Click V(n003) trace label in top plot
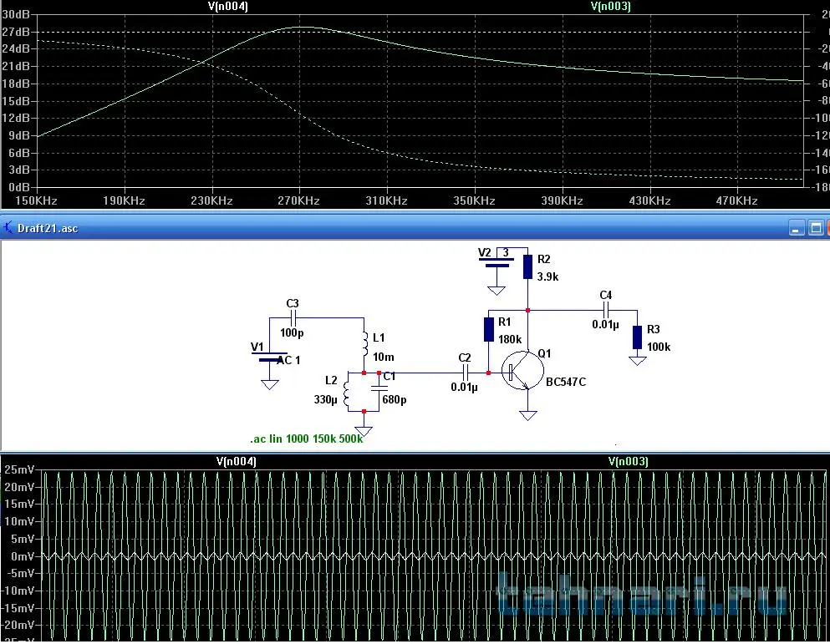 click(x=610, y=7)
